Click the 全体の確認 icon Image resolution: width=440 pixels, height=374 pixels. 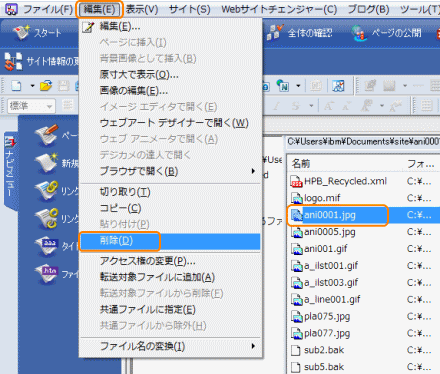coord(275,32)
